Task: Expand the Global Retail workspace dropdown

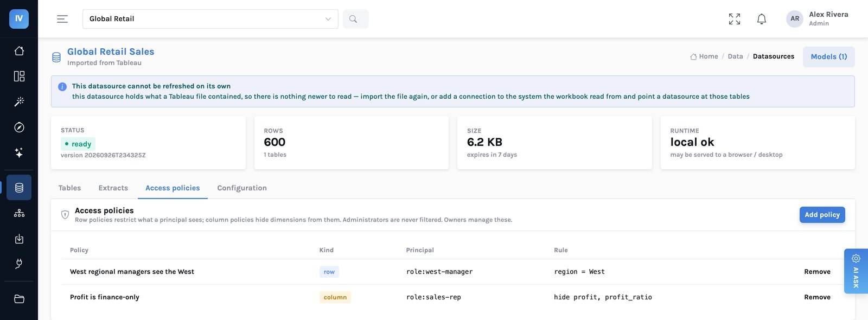Action: point(210,19)
